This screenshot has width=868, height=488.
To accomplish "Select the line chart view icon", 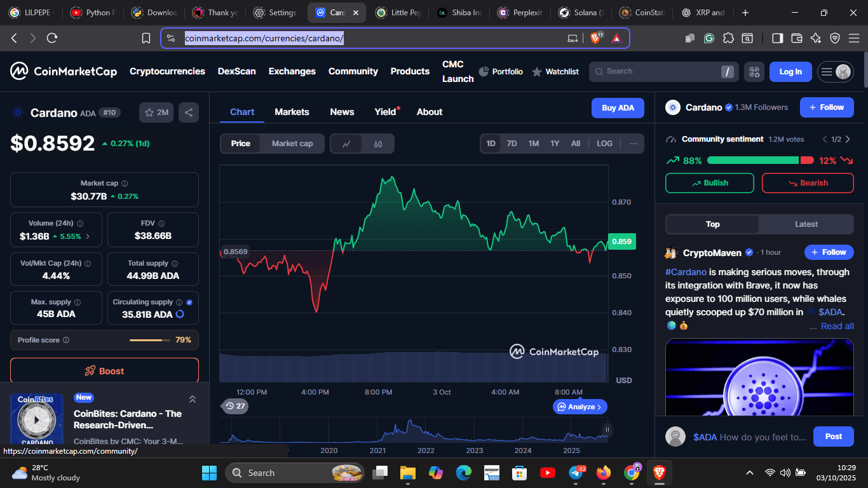I will pyautogui.click(x=346, y=144).
